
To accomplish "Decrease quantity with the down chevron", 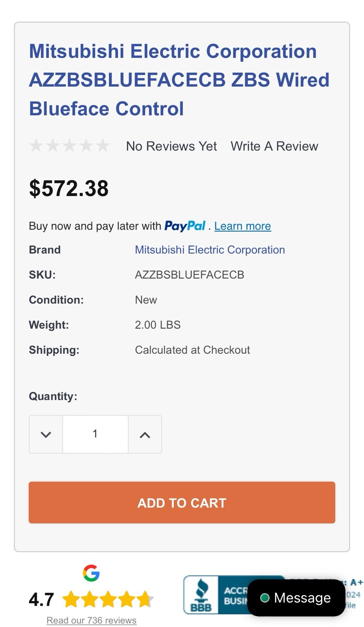I will pos(46,434).
